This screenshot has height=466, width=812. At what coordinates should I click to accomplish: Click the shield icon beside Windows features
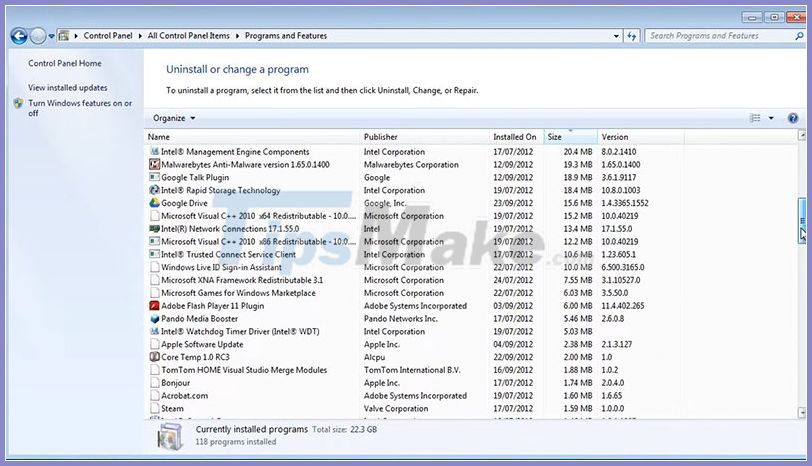coord(18,103)
